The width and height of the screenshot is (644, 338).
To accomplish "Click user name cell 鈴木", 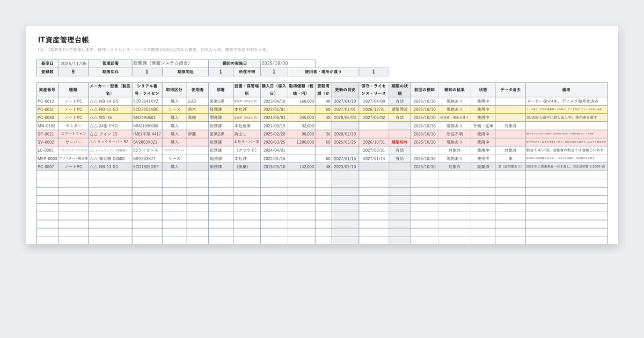I will 197,109.
